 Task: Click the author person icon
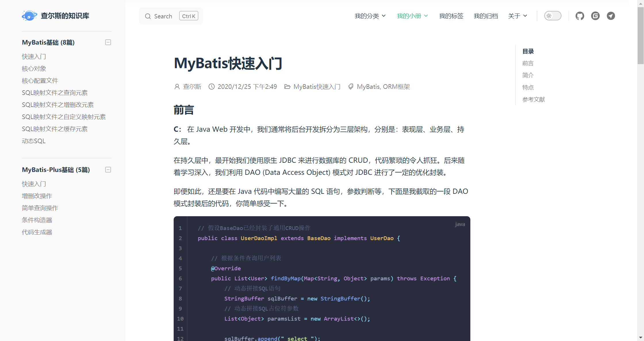pyautogui.click(x=177, y=87)
